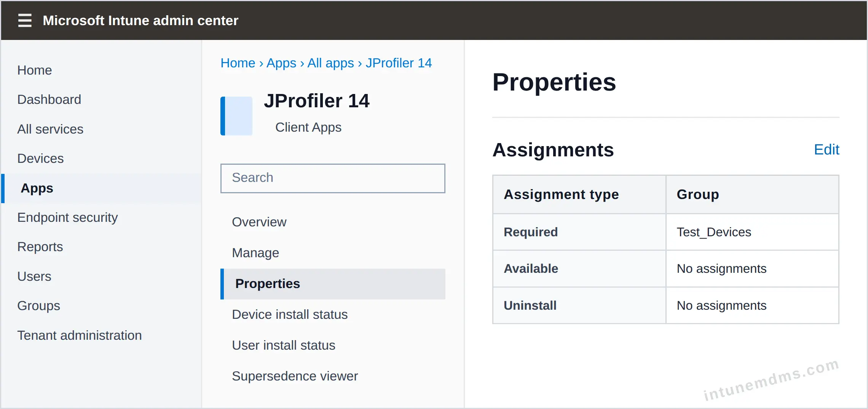Click the Microsoft Intune admin center title
868x409 pixels.
point(140,21)
